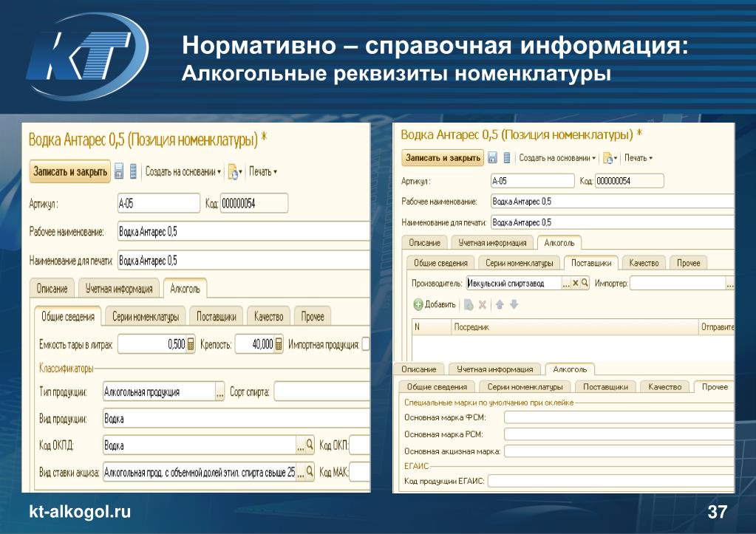Screen dimensions: 756x534
Task: Click the copy row icon next to Добавить
Action: click(469, 304)
